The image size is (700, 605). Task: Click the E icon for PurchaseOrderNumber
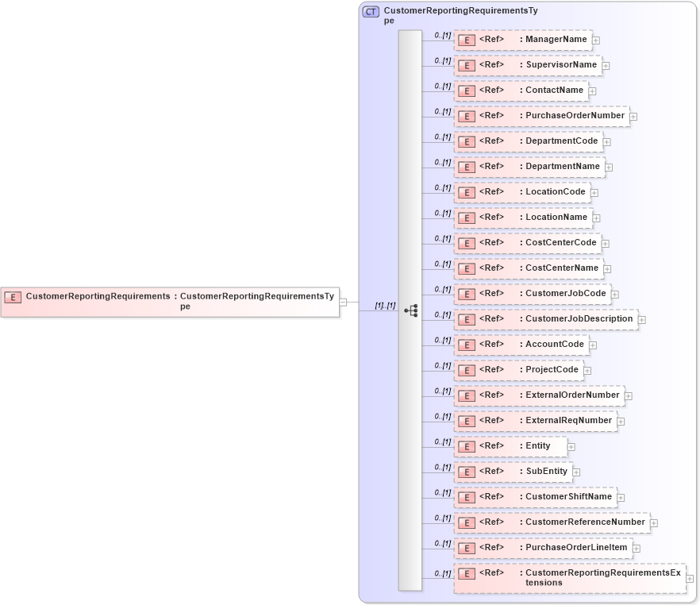pyautogui.click(x=467, y=116)
